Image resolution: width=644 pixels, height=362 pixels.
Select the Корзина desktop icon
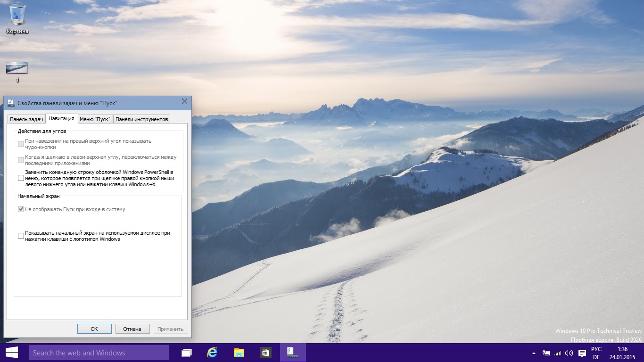[x=17, y=19]
